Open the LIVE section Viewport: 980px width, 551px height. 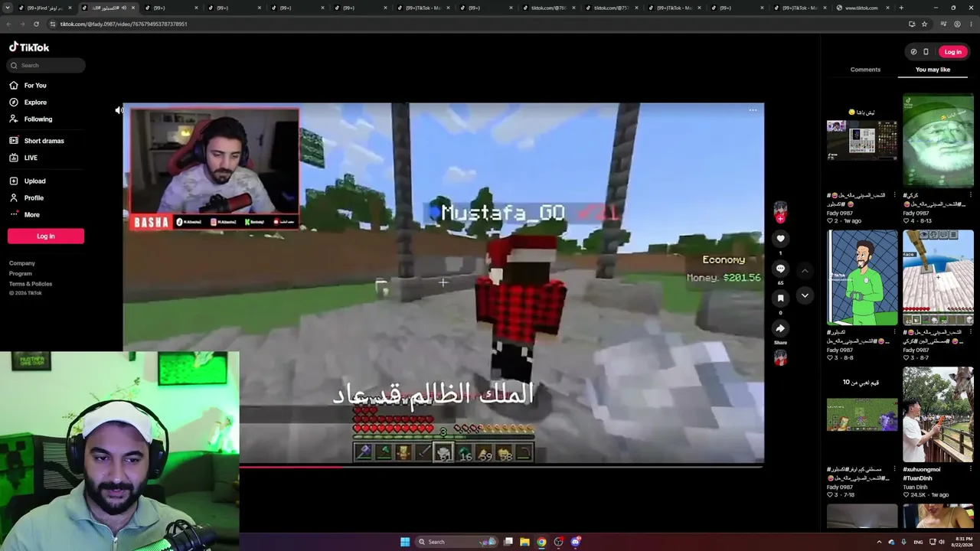24,158
